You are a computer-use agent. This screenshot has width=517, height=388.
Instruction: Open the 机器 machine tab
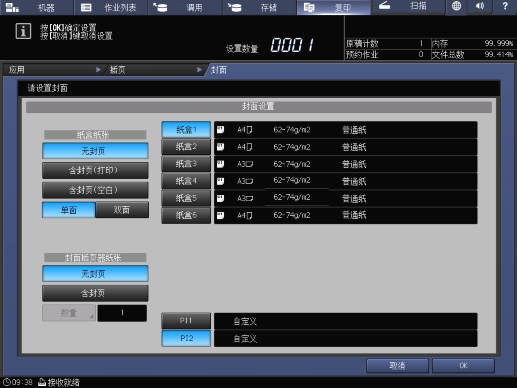pos(37,7)
